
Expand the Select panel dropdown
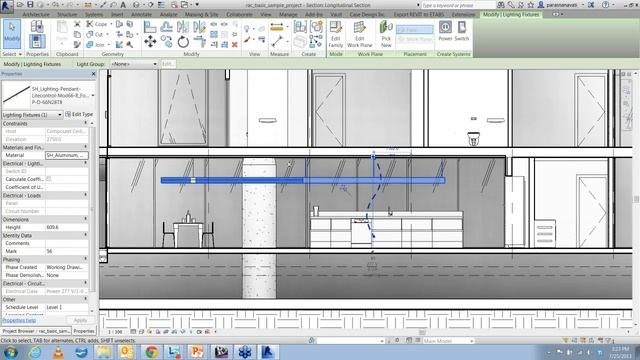pos(12,54)
